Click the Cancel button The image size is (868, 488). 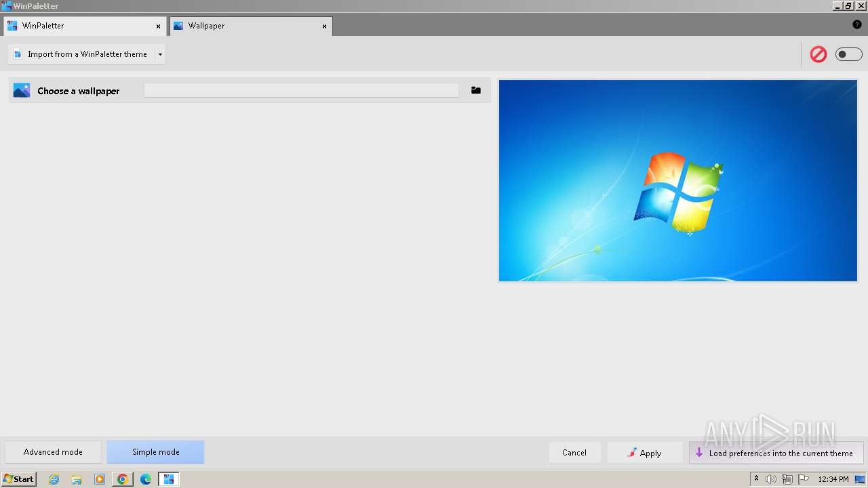click(x=574, y=453)
